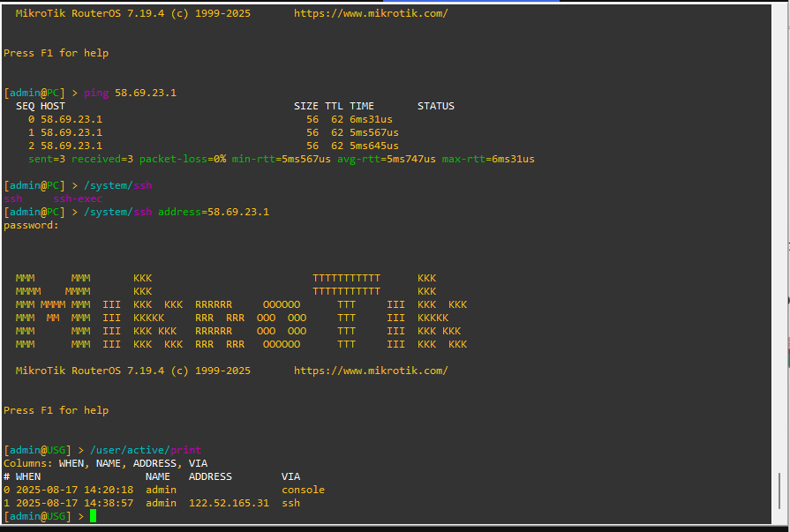The image size is (790, 532).
Task: Click the TTL column header
Action: 334,106
